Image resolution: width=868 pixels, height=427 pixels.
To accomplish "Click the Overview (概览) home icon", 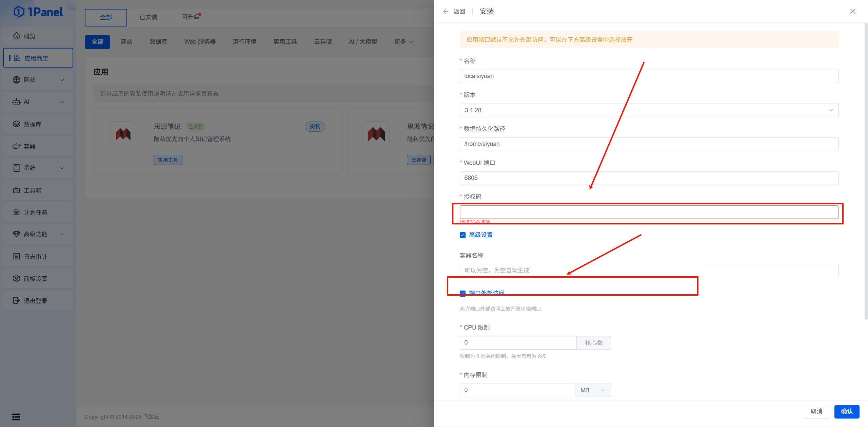I will tap(16, 36).
